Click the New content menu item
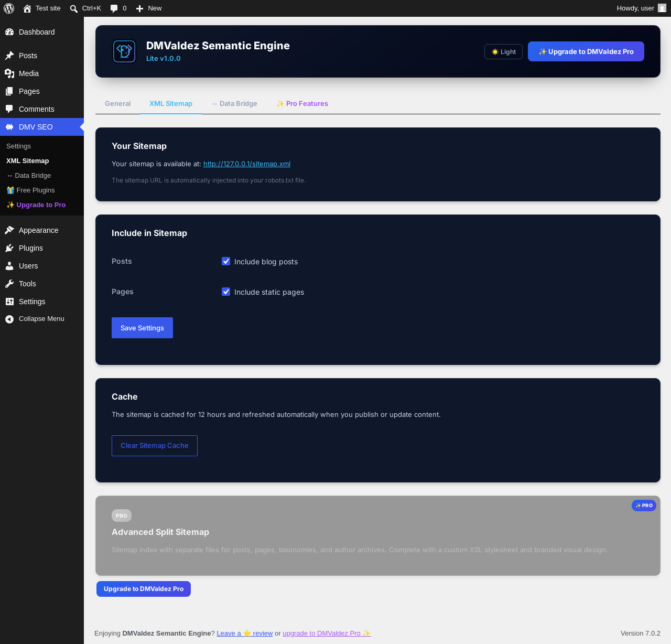This screenshot has width=671, height=644. 149,8
